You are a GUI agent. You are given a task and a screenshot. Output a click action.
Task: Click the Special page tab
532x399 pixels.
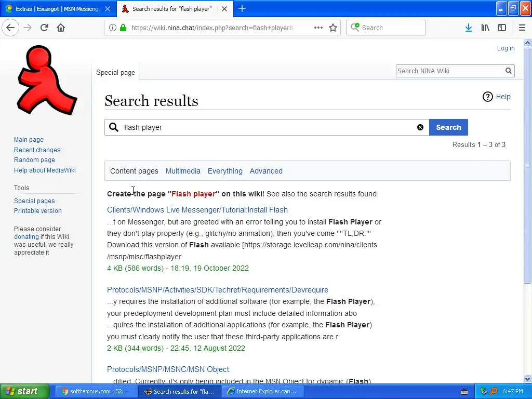pos(115,72)
